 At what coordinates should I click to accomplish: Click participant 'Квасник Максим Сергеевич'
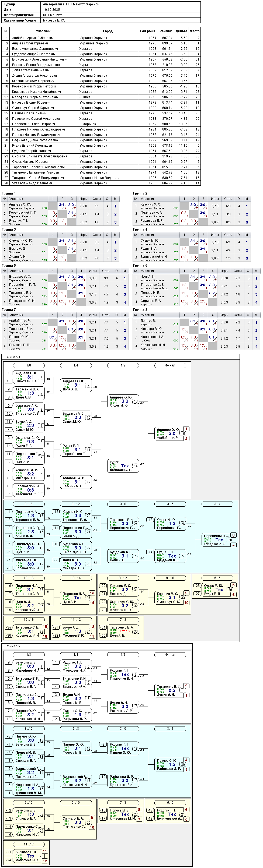[33, 81]
